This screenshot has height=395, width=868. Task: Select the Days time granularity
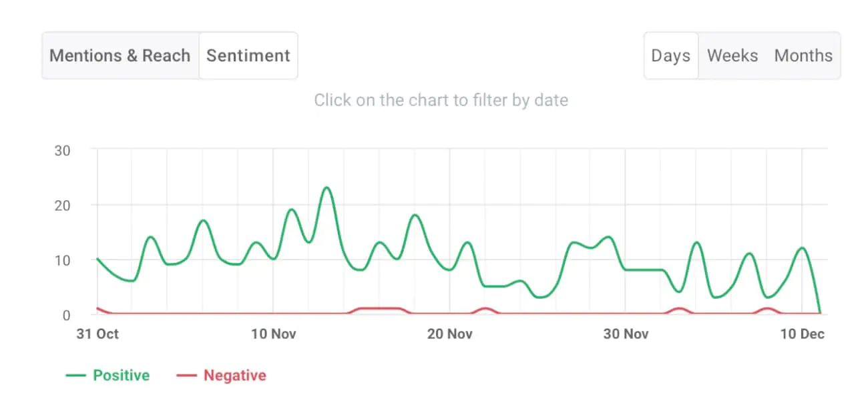pos(670,55)
